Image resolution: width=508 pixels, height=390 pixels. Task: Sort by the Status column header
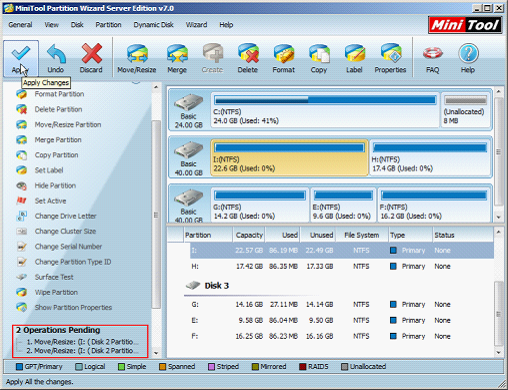pos(463,235)
